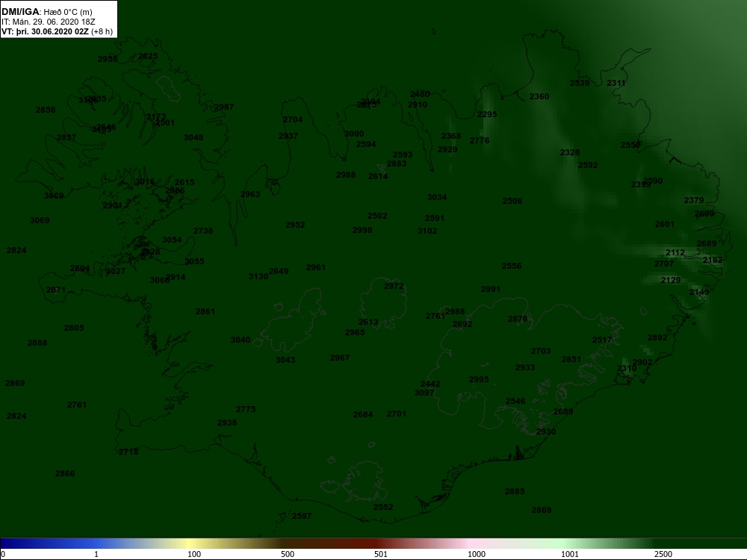Click the map value 2998
Viewport: 747px width, 560px height.
[362, 231]
